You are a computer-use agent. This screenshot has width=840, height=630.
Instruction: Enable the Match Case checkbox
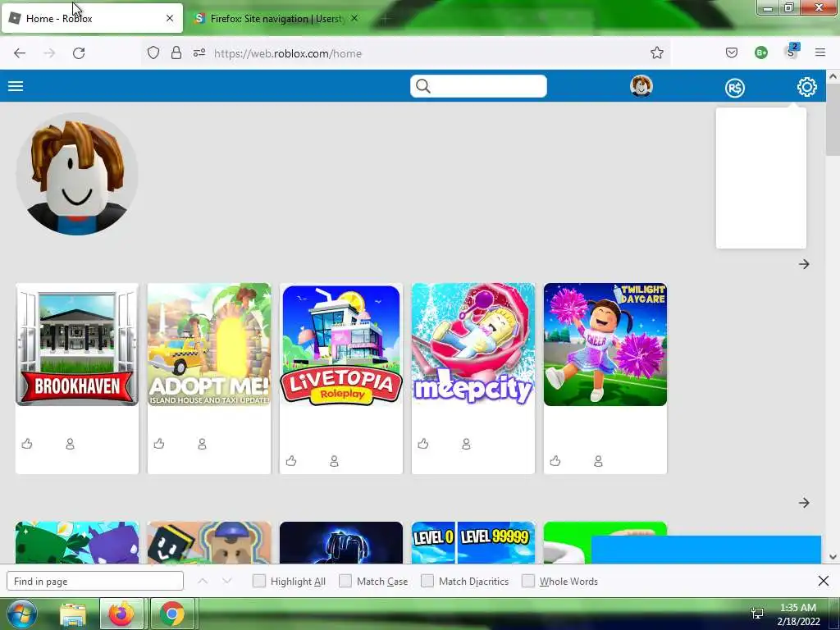click(345, 582)
